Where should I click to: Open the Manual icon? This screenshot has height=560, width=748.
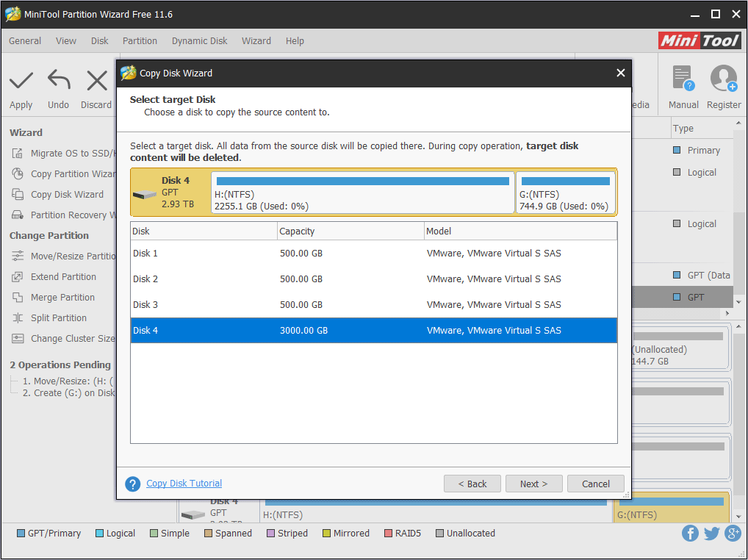click(x=683, y=79)
